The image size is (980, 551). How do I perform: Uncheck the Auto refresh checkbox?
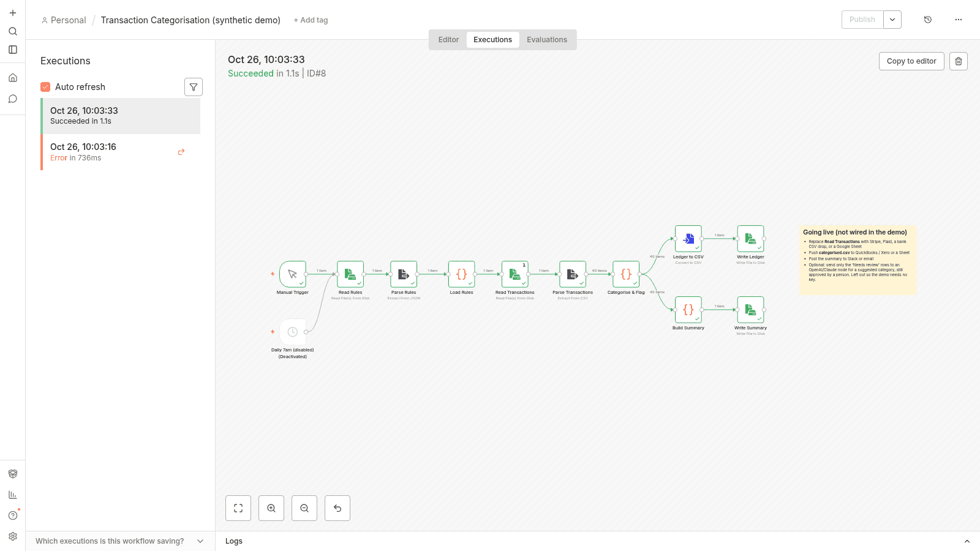pyautogui.click(x=45, y=87)
